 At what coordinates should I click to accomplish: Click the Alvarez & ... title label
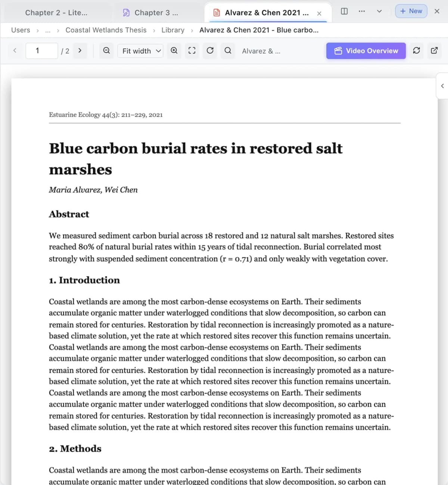click(261, 51)
